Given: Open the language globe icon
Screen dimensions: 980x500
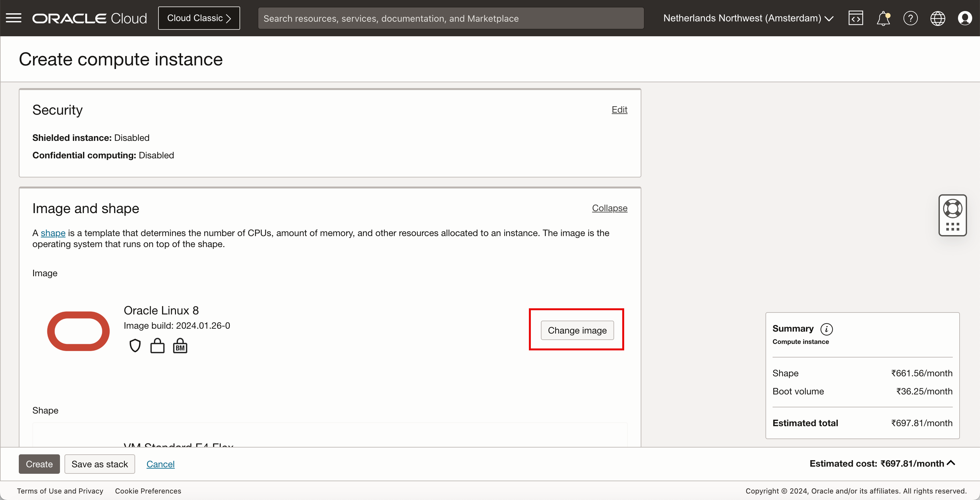Looking at the screenshot, I should point(938,18).
